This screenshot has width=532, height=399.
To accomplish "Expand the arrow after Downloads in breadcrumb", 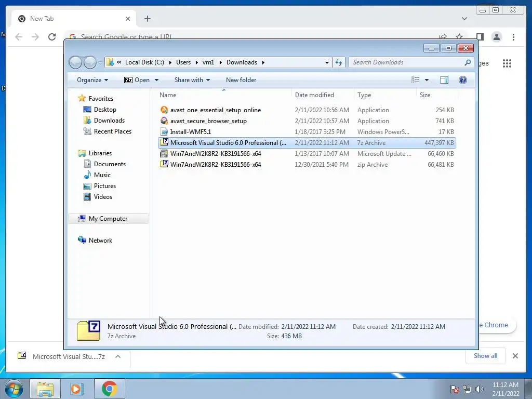I will click(x=263, y=62).
